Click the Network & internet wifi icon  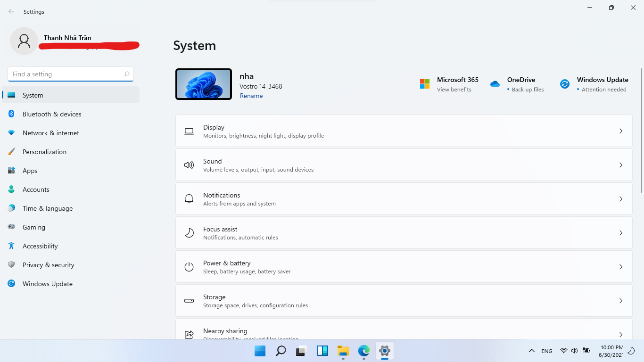[11, 133]
